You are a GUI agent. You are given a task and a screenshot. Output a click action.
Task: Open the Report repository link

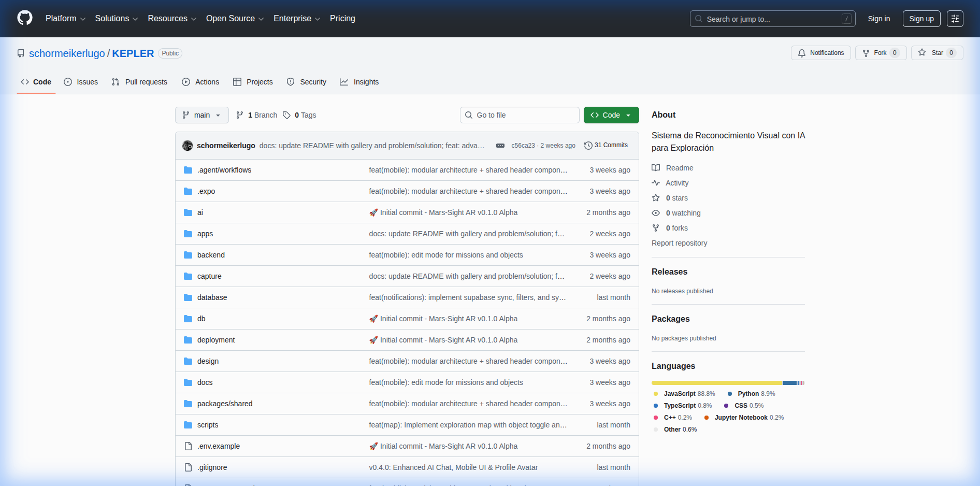coord(679,242)
